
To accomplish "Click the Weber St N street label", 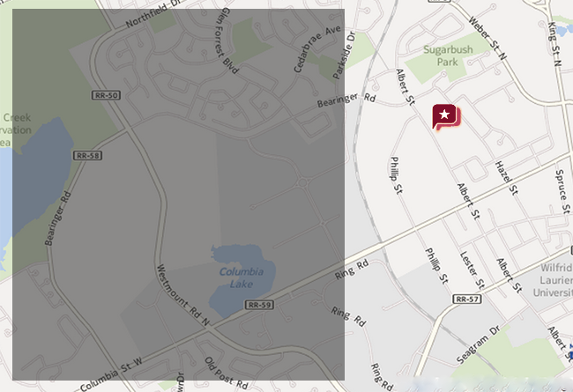I will (487, 38).
